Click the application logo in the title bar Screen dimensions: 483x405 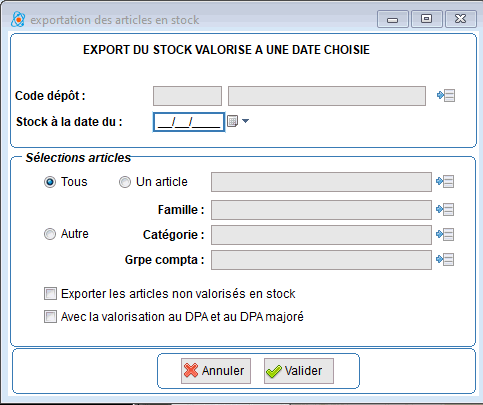tap(18, 19)
